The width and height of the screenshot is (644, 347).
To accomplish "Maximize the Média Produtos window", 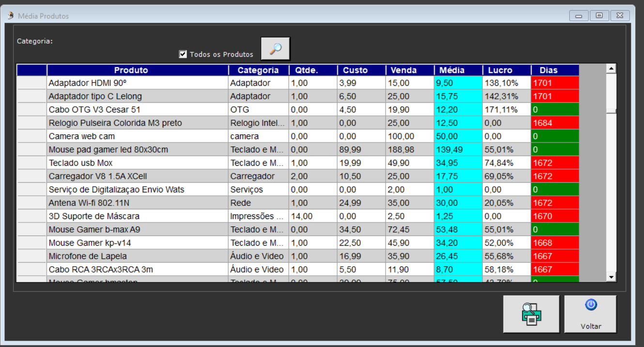I will click(x=599, y=16).
